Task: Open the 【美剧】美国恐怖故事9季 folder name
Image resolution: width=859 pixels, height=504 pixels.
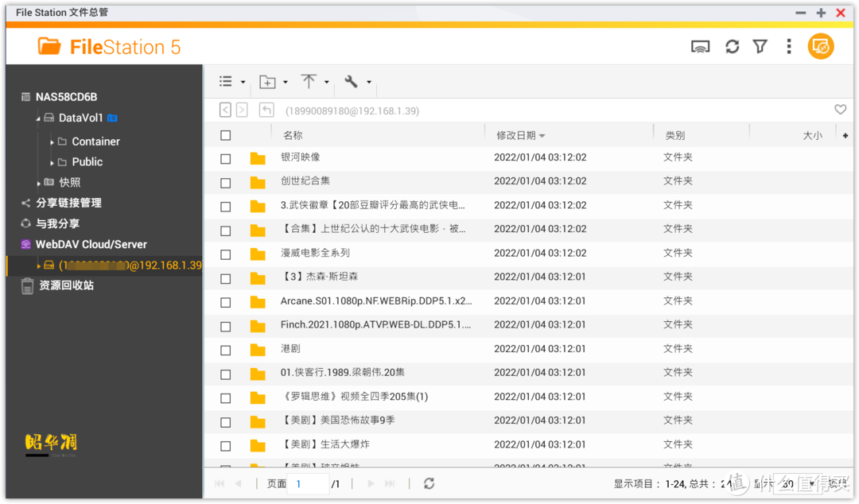Action: [337, 421]
